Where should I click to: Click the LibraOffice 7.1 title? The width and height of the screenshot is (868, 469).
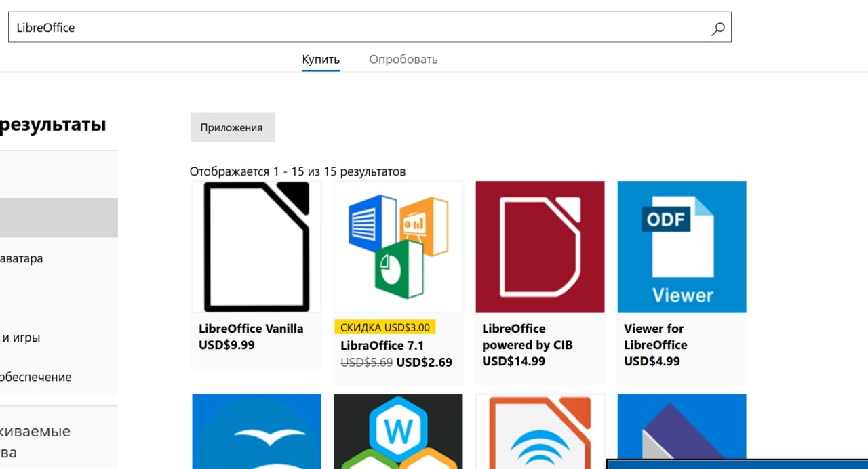382,346
